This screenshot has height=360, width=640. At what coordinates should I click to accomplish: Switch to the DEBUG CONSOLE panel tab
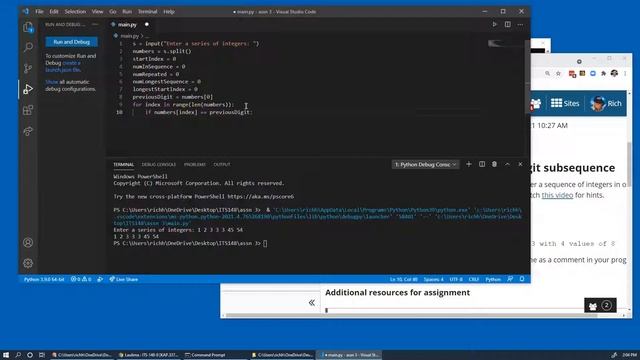(159, 164)
